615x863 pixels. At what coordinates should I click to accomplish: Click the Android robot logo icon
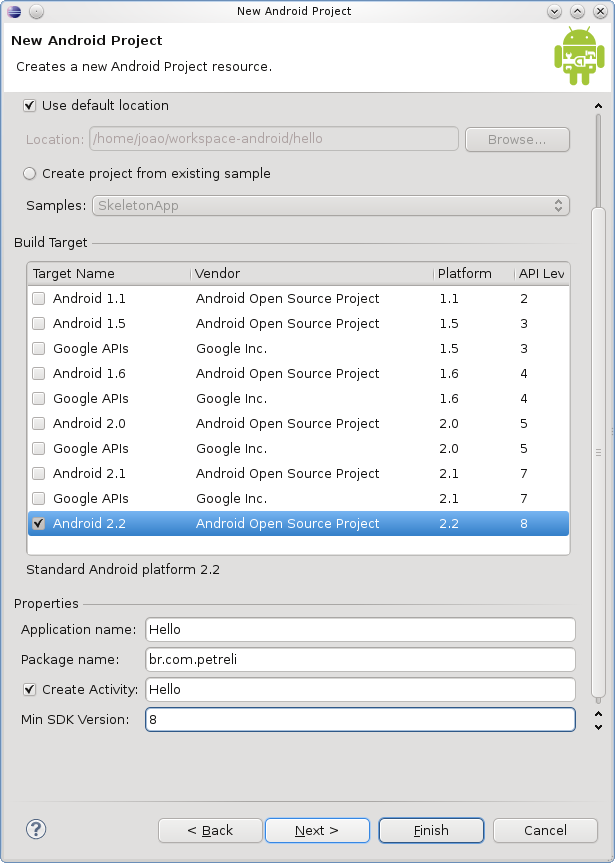(579, 56)
